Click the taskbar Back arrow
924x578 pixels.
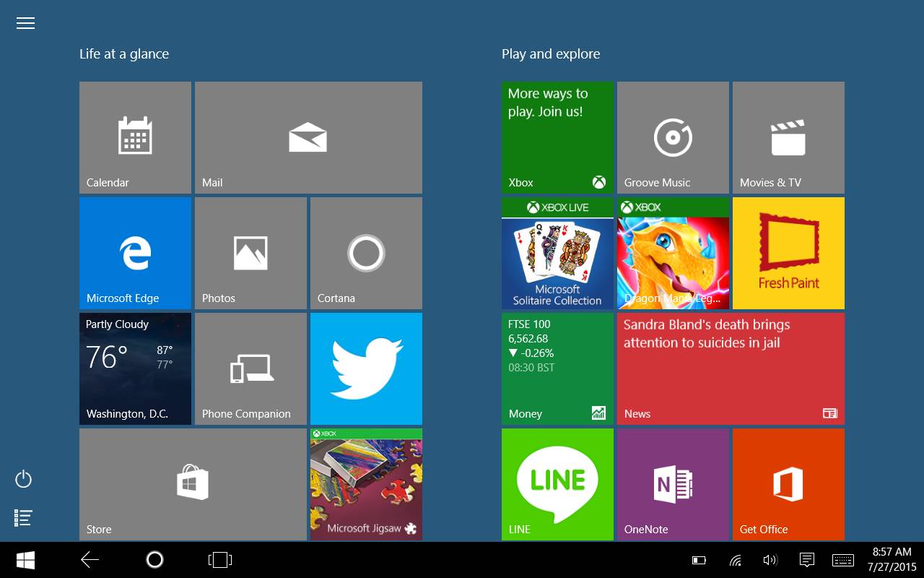tap(90, 560)
